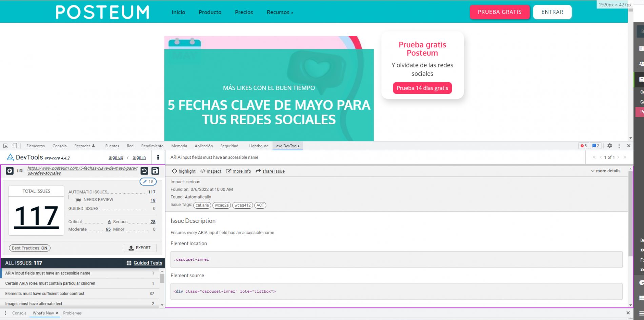Open DevTools settings gear icon
The height and width of the screenshot is (320, 644).
click(x=609, y=146)
